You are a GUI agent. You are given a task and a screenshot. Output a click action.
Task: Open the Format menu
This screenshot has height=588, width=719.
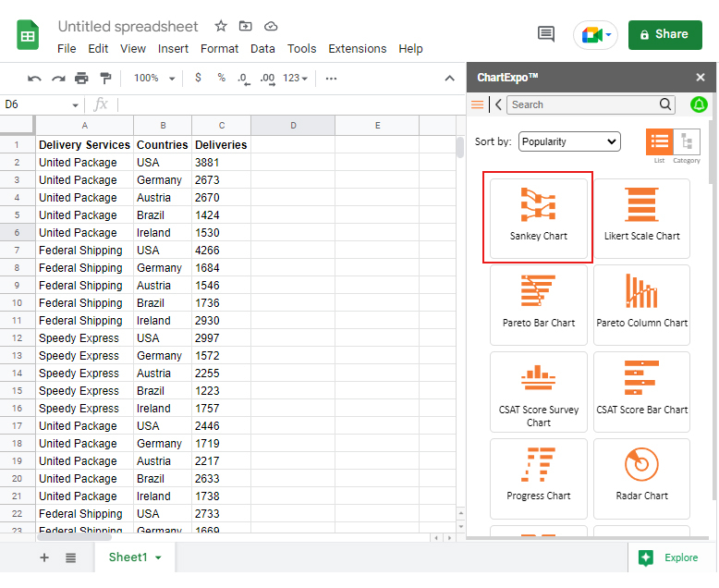tap(219, 49)
